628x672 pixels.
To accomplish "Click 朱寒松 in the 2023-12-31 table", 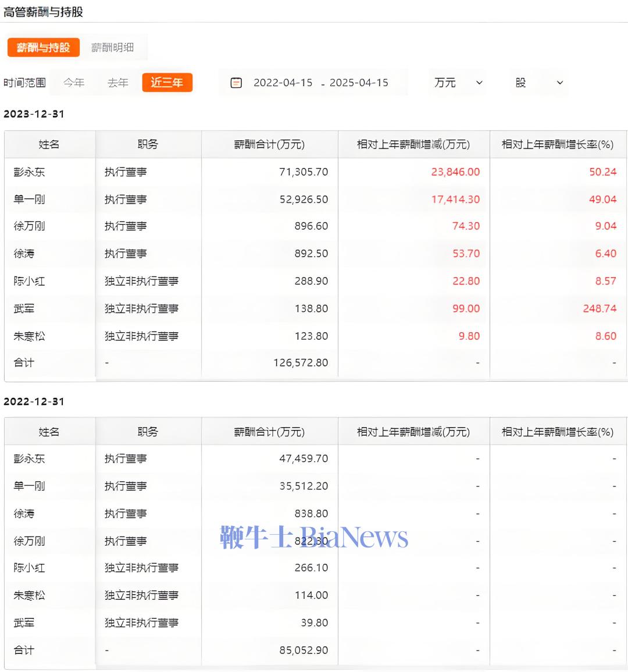I will (x=29, y=336).
